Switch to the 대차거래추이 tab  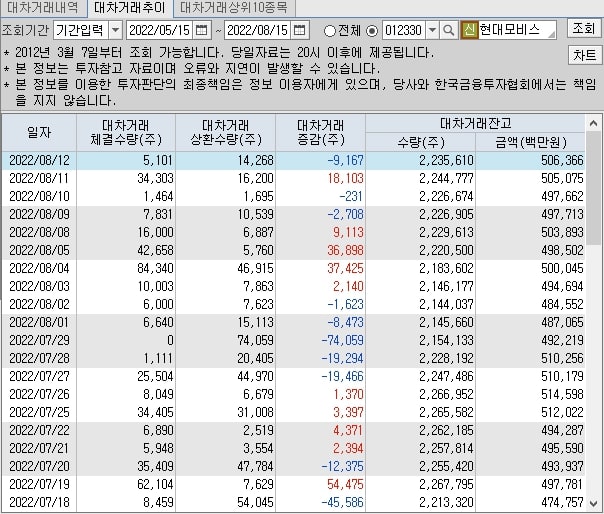tap(130, 8)
